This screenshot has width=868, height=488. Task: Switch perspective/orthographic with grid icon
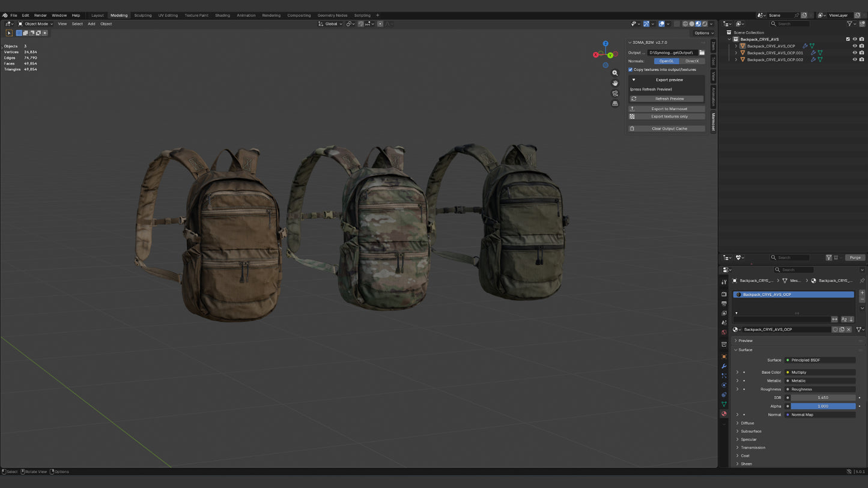[x=615, y=104]
